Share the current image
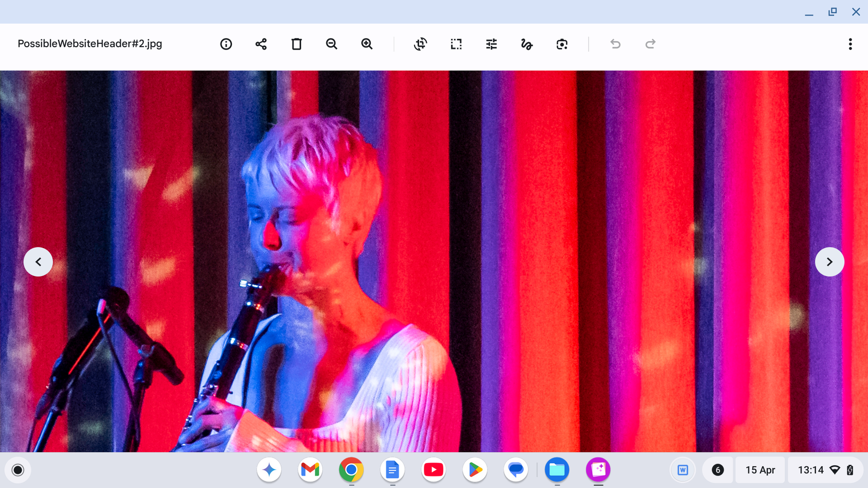868x488 pixels. pyautogui.click(x=261, y=44)
